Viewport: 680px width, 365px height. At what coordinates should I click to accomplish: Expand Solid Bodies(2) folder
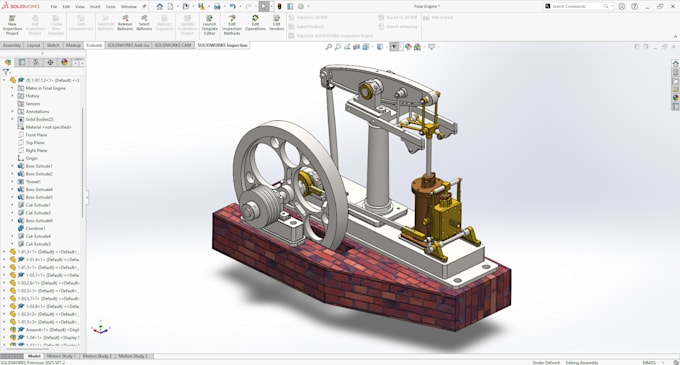[12, 119]
